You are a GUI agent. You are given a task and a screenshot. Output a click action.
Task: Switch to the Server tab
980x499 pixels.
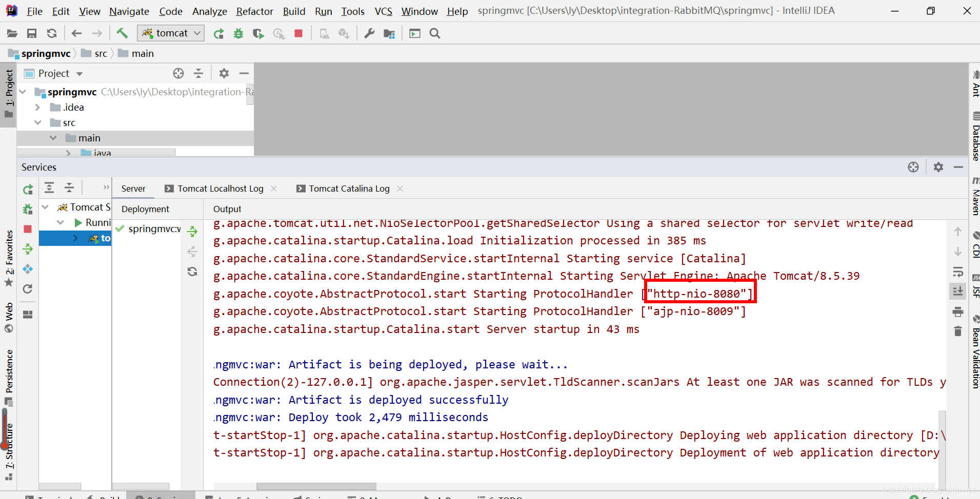[133, 189]
